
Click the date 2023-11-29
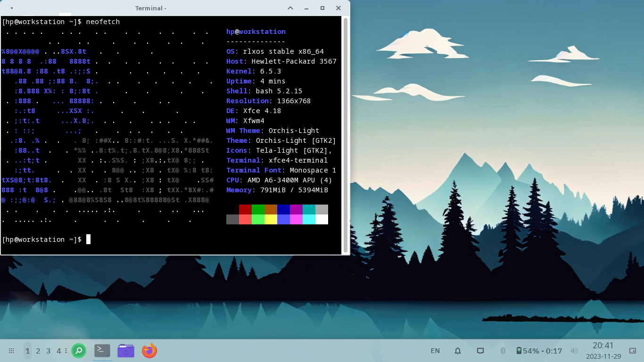click(603, 356)
